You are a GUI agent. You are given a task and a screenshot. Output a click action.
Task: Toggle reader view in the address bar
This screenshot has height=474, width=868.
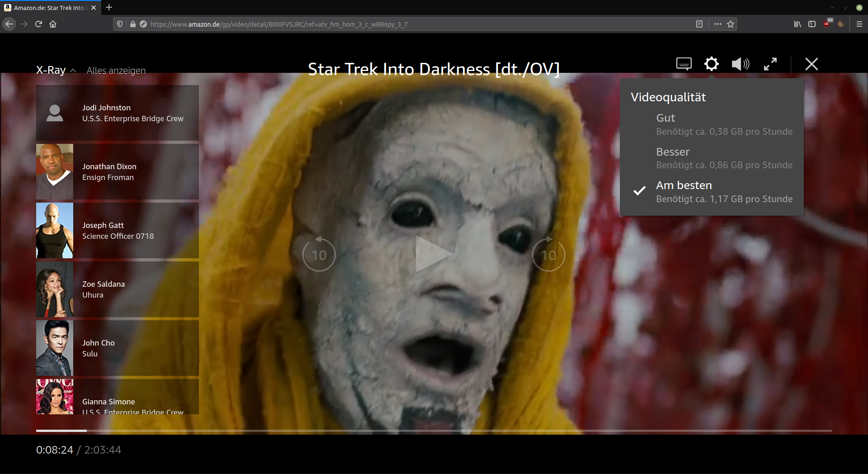click(x=699, y=24)
